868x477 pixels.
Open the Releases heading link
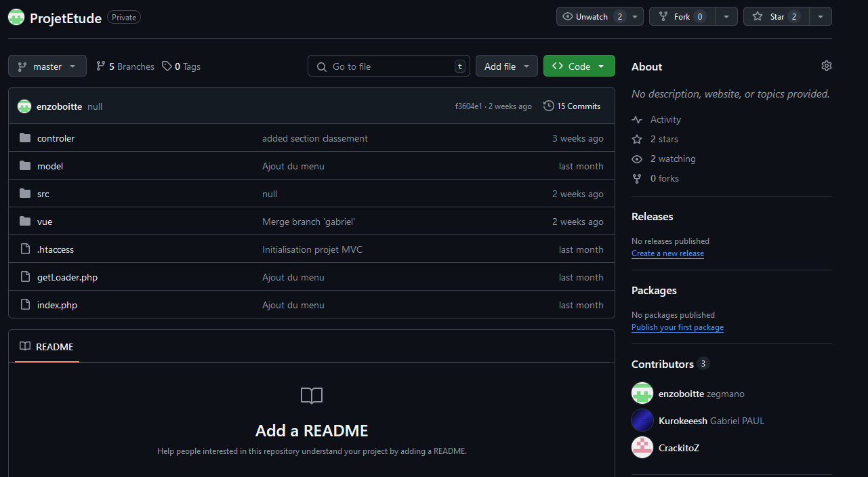[x=653, y=216]
